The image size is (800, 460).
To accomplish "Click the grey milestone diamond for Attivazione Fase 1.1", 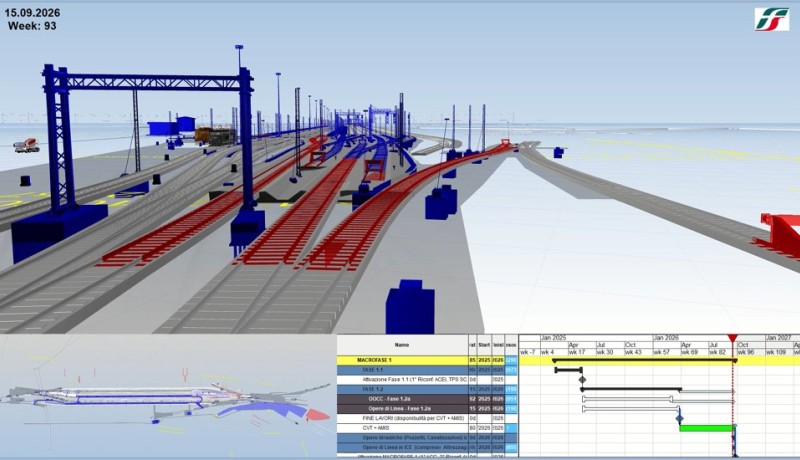I will 582,380.
